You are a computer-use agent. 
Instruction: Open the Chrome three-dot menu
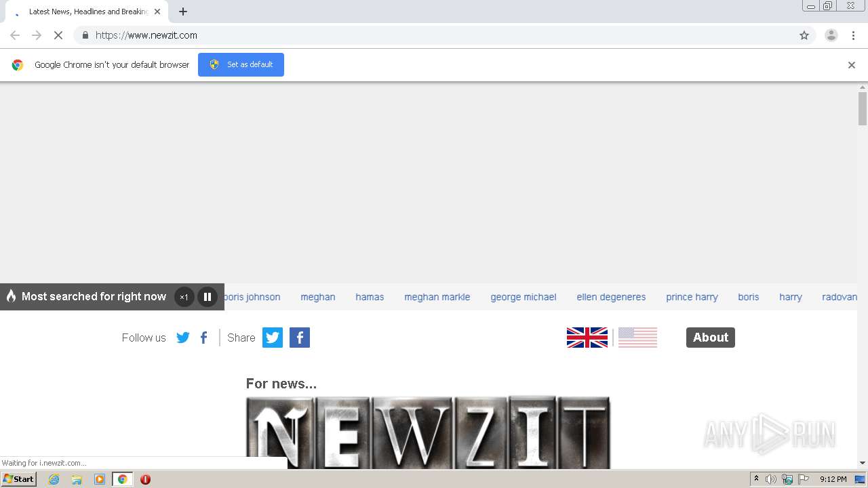(x=853, y=35)
